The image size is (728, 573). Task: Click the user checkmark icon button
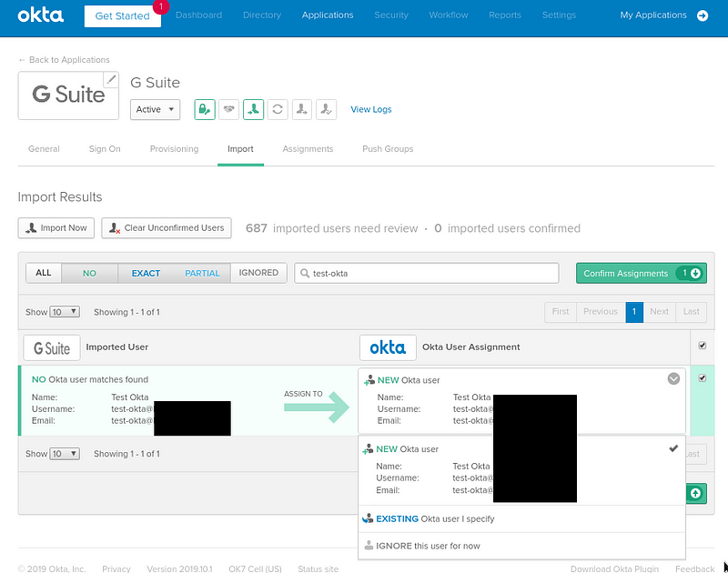tap(327, 109)
